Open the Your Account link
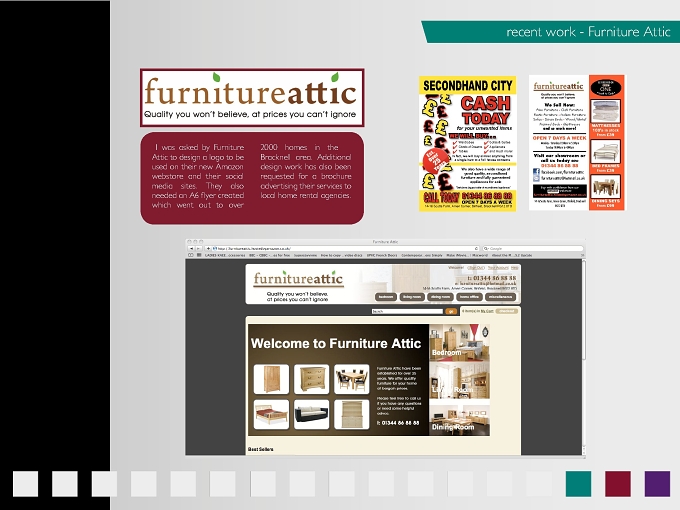 [x=498, y=268]
